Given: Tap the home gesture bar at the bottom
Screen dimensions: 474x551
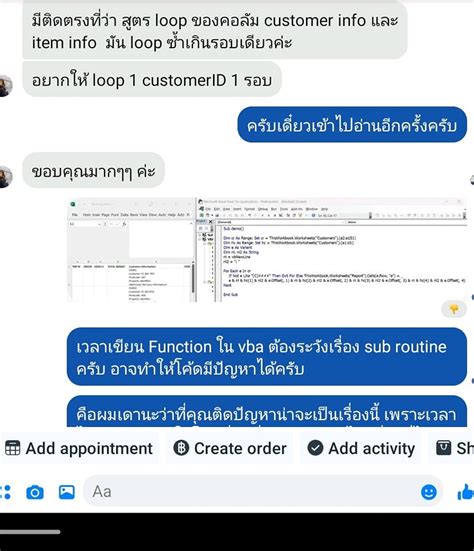Looking at the screenshot, I should tap(30, 532).
